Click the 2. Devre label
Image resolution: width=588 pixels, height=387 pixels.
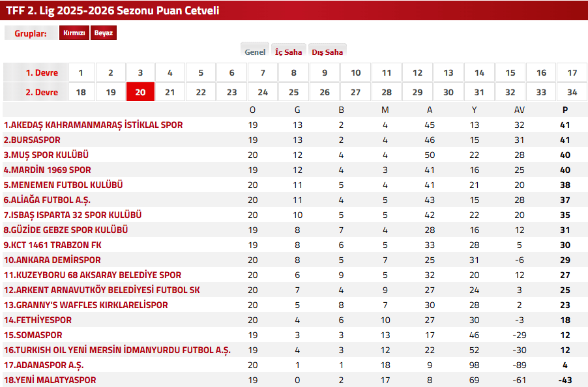pos(34,92)
